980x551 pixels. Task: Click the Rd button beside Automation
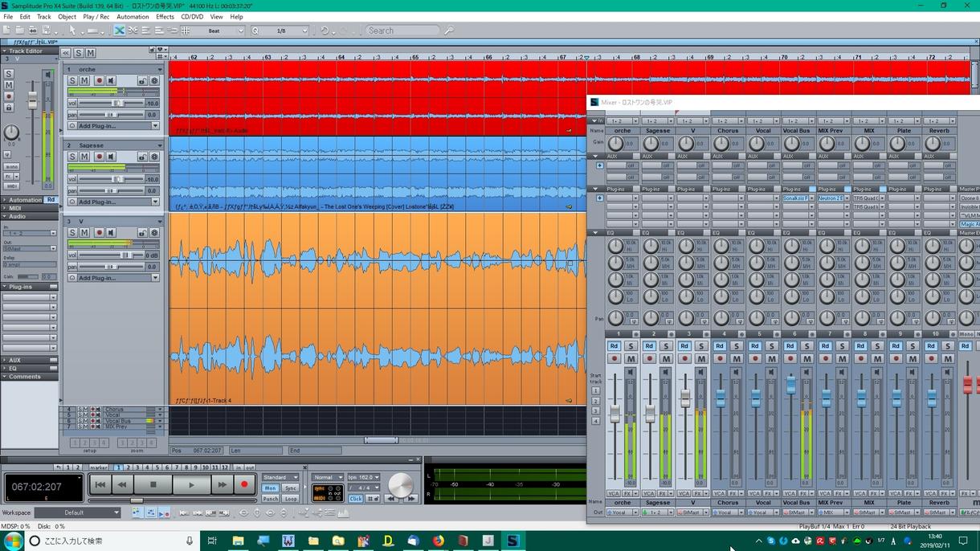tap(51, 199)
